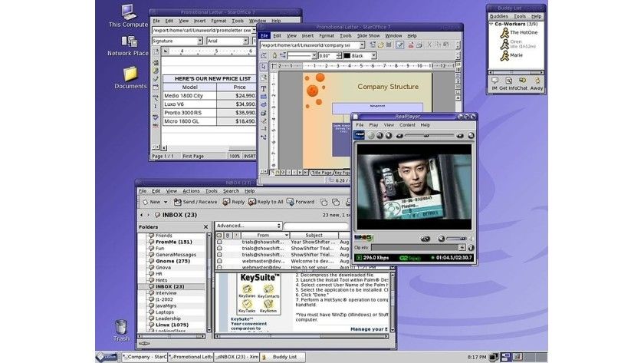Click New message icon in mail toolbar
644x363 pixels.
point(151,202)
